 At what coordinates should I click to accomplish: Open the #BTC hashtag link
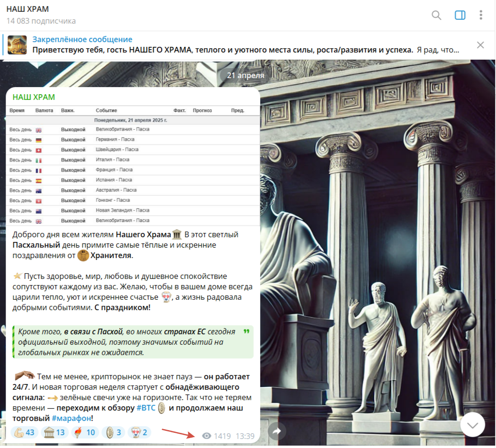coord(146,408)
